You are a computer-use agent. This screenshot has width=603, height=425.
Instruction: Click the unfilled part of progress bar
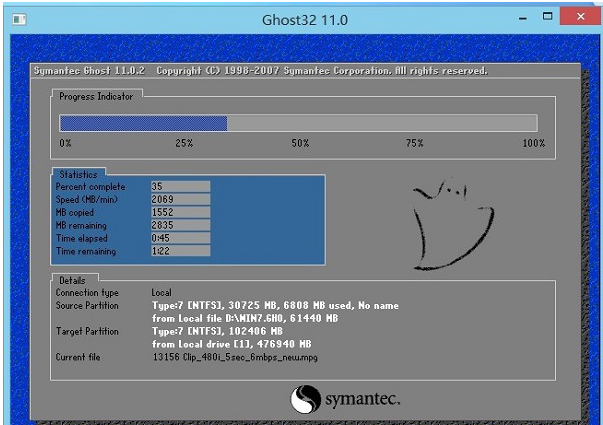[380, 123]
